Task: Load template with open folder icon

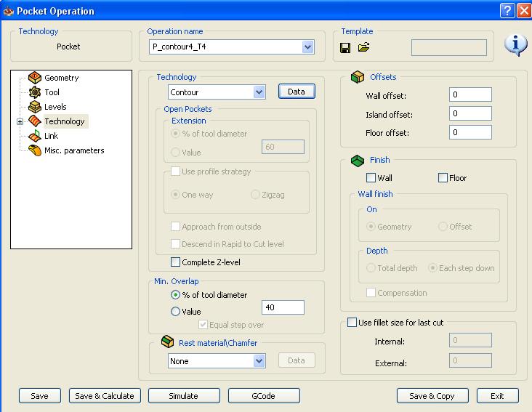Action: point(363,47)
